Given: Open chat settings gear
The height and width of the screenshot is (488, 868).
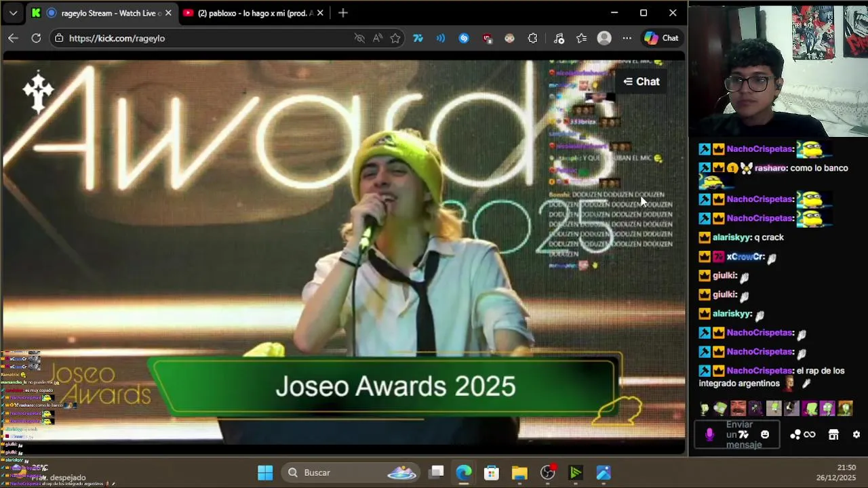Looking at the screenshot, I should (856, 434).
